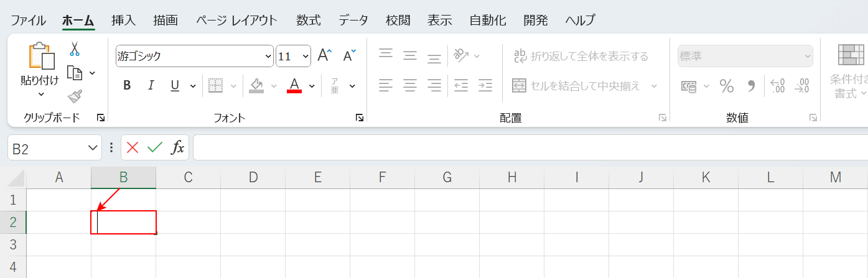868x278 pixels.
Task: Increase font size with large A icon
Action: click(x=324, y=56)
